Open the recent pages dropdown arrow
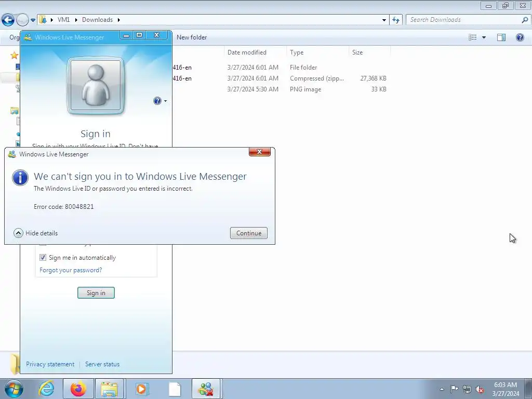The image size is (532, 399). click(33, 20)
